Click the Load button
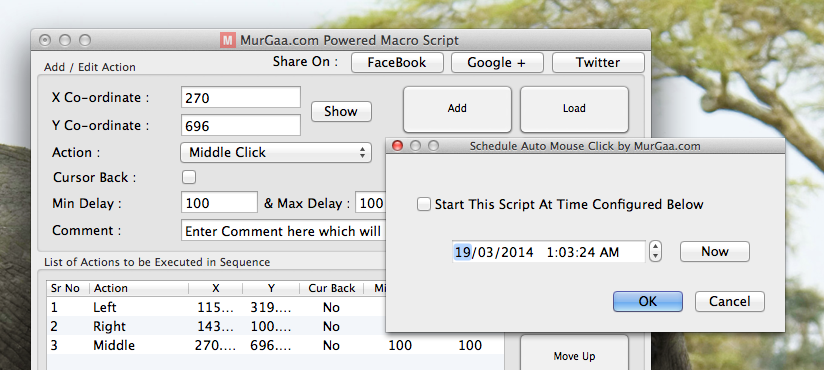This screenshot has width=824, height=370. point(574,109)
